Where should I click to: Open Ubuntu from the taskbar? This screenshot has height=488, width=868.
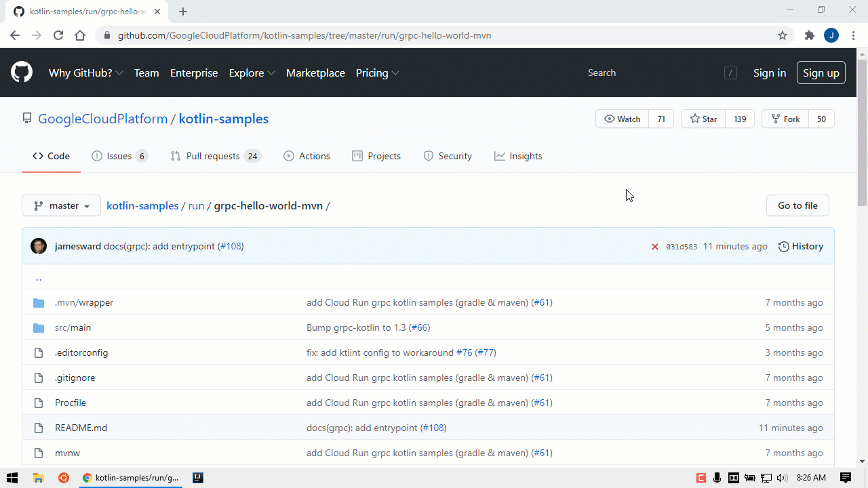point(63,478)
